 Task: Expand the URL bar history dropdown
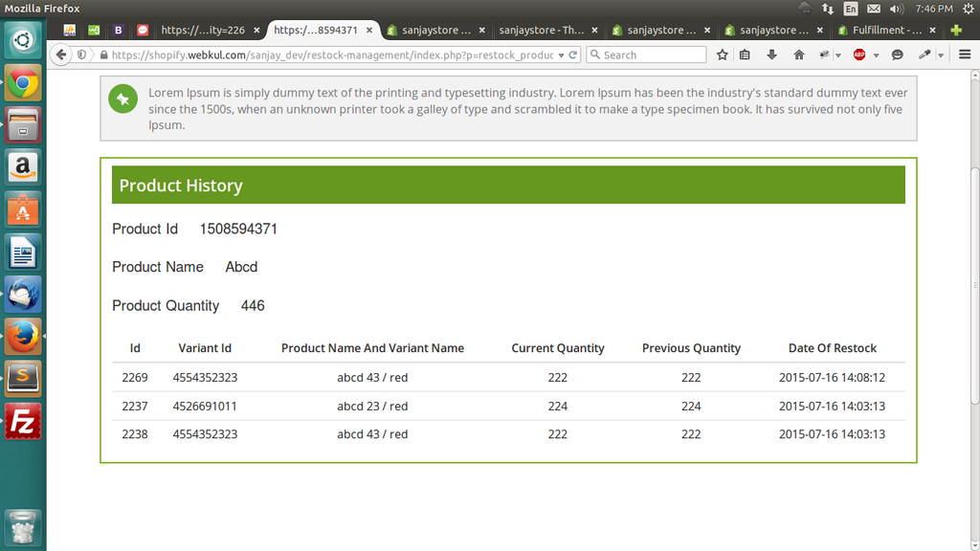pyautogui.click(x=562, y=55)
